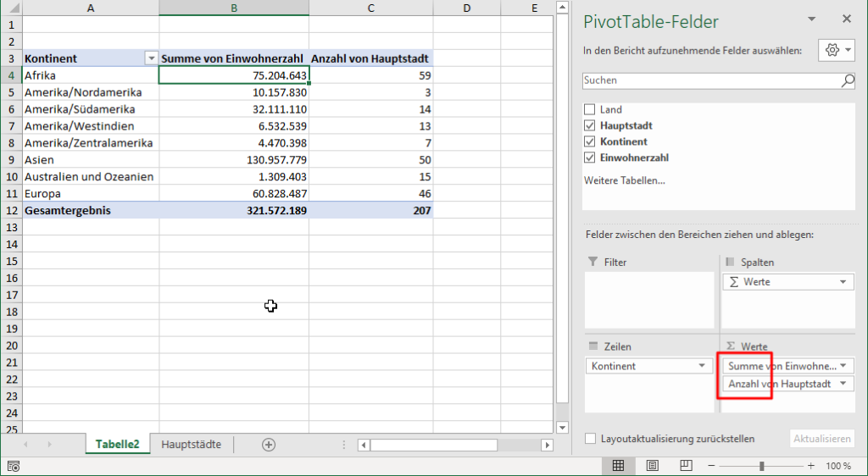The height and width of the screenshot is (476, 868).
Task: Select the Gesamtergebnis cell
Action: pos(91,211)
